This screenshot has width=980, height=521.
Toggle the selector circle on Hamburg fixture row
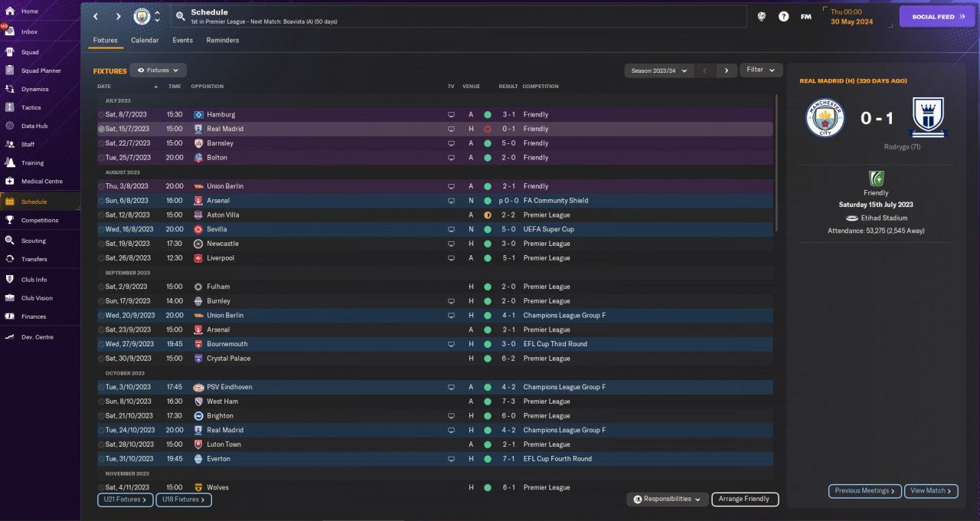point(101,114)
